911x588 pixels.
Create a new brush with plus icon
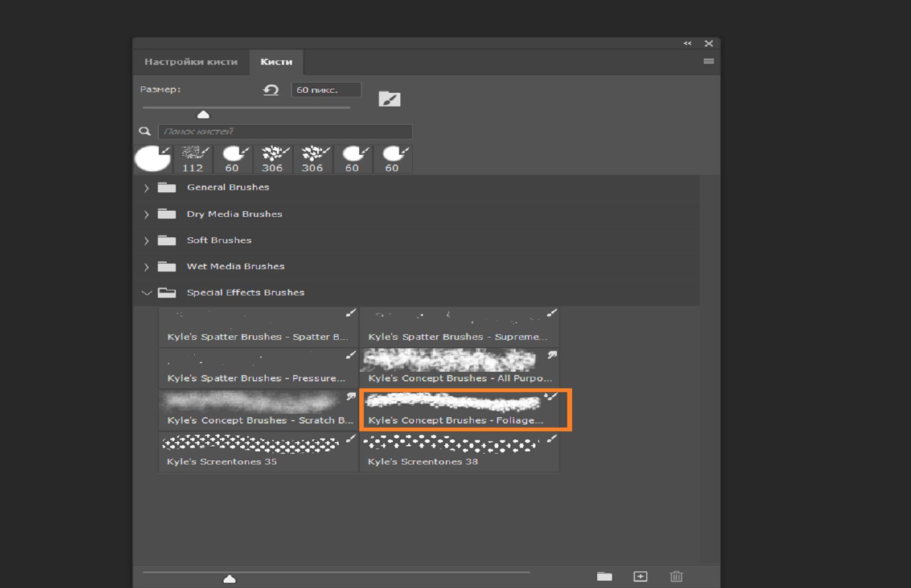tap(641, 577)
